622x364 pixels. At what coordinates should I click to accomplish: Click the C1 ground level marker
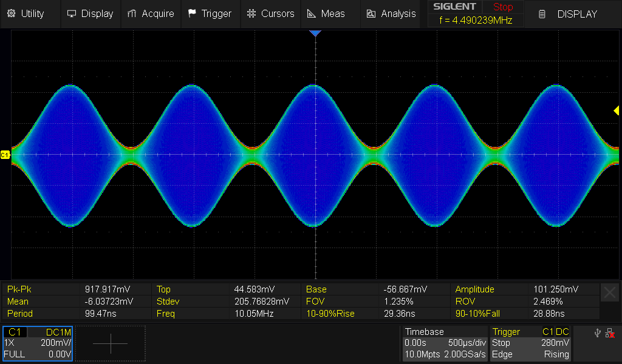pyautogui.click(x=5, y=155)
